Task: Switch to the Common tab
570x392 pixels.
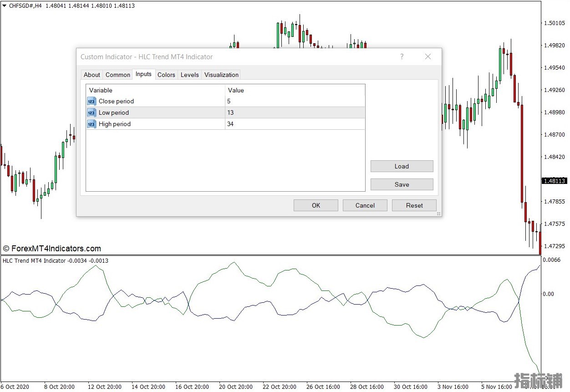Action: pos(118,75)
